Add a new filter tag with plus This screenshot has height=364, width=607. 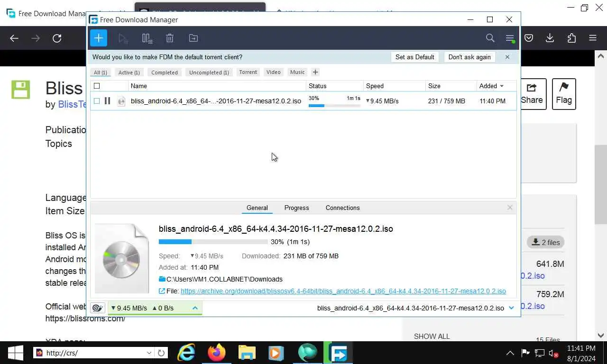coord(315,72)
